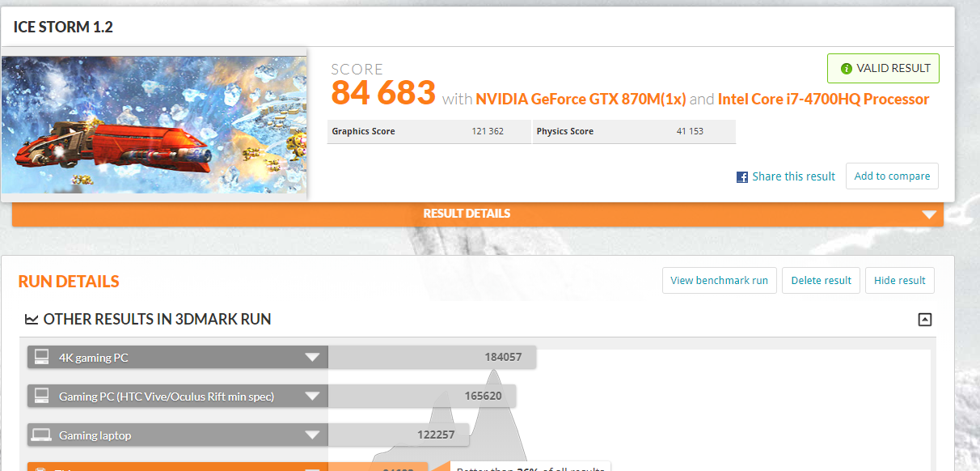
Task: Click the Gaming PC (HTC Vive/Oculus Rift min spec) label
Action: pyautogui.click(x=167, y=397)
